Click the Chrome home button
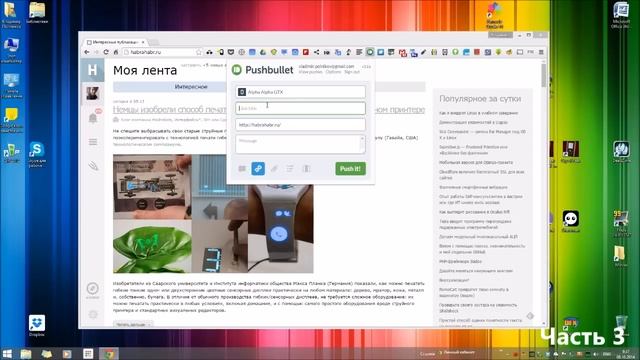Screen dimensions: 640x360 [116, 52]
